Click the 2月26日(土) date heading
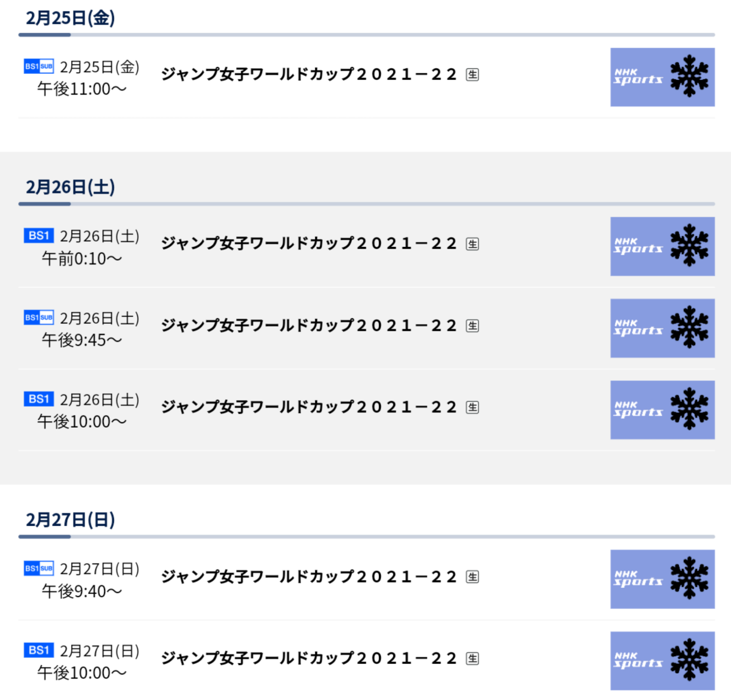This screenshot has height=700, width=731. coord(70,187)
